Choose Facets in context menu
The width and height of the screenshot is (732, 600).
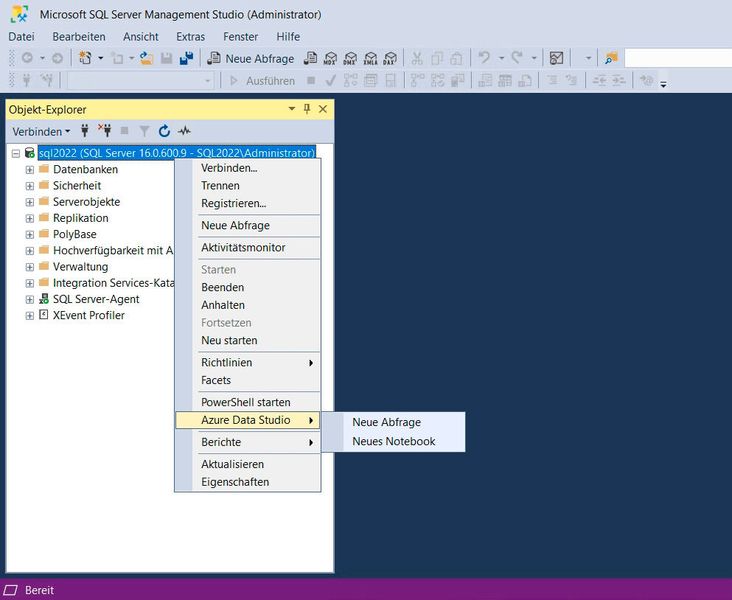[x=248, y=381]
